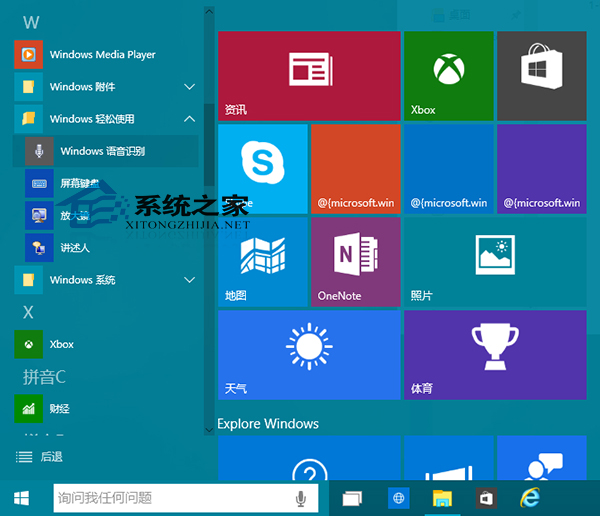
Task: Click the X letter group header
Action: pyautogui.click(x=28, y=312)
